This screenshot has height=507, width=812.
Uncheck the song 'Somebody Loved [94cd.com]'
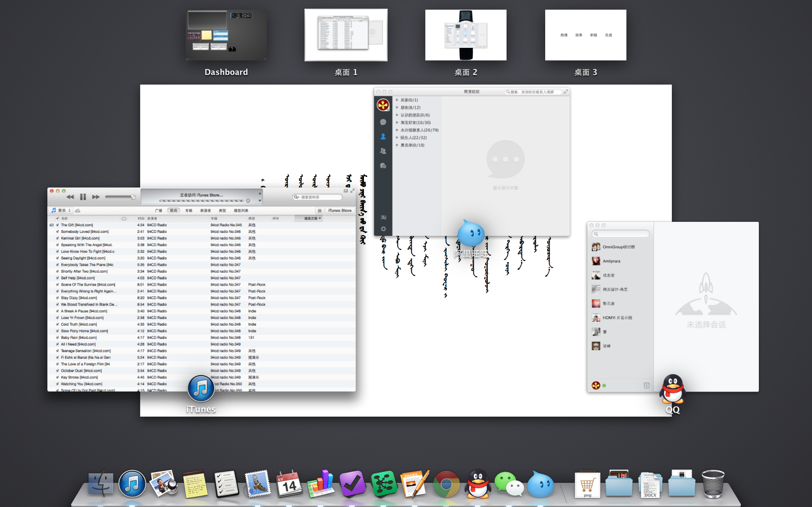pyautogui.click(x=58, y=232)
